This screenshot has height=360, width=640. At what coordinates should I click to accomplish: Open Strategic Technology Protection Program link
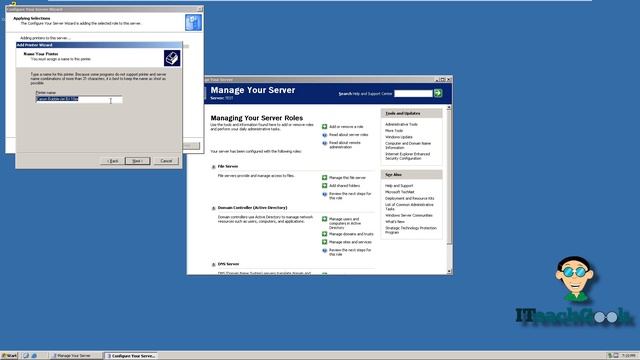pyautogui.click(x=411, y=230)
